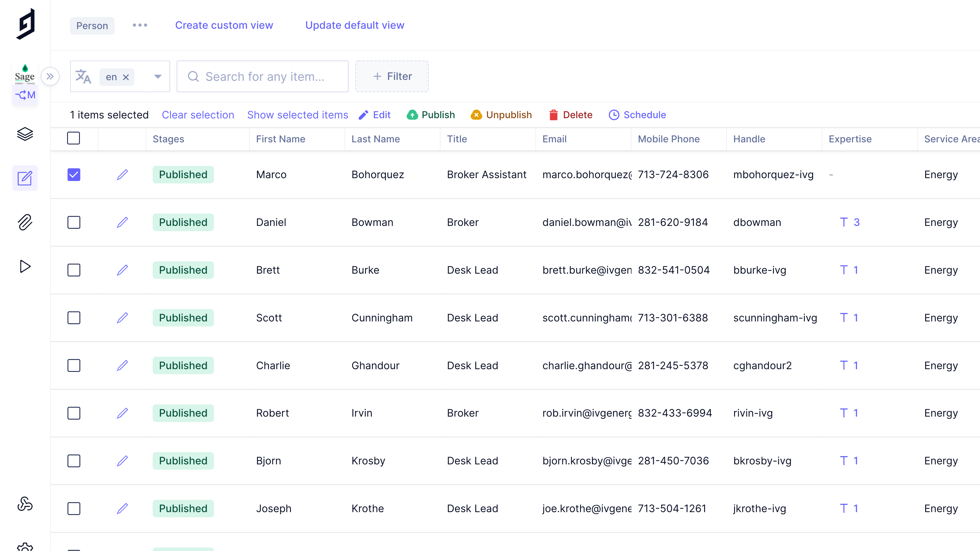The width and height of the screenshot is (980, 551).
Task: Open the three-dots view options menu
Action: tap(140, 25)
